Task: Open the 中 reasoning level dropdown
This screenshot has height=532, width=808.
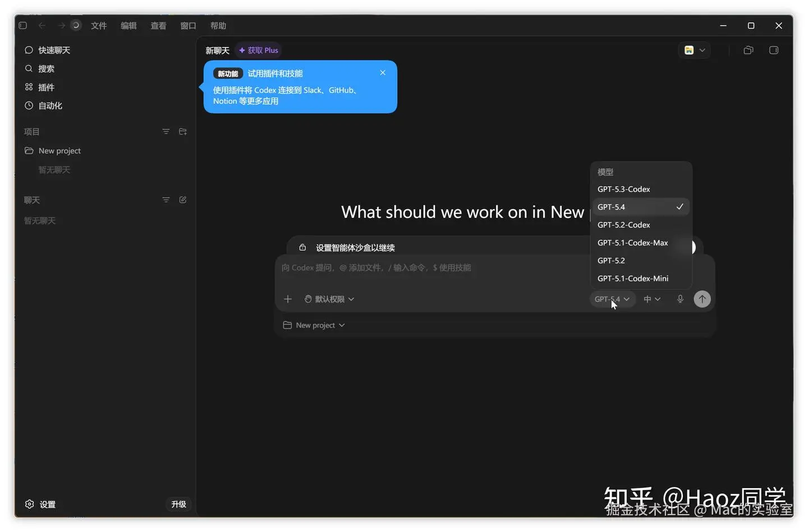Action: pyautogui.click(x=652, y=299)
